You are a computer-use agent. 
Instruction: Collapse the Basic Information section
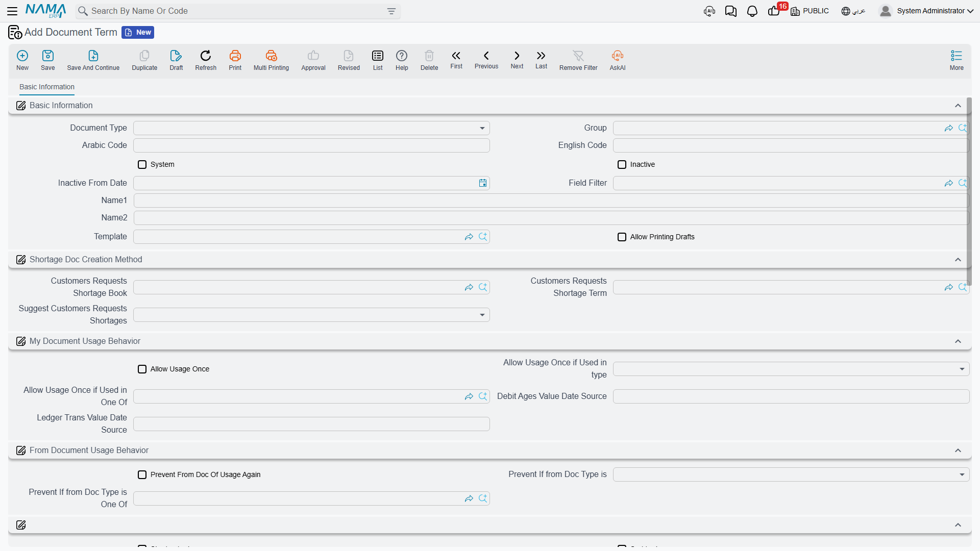958,106
